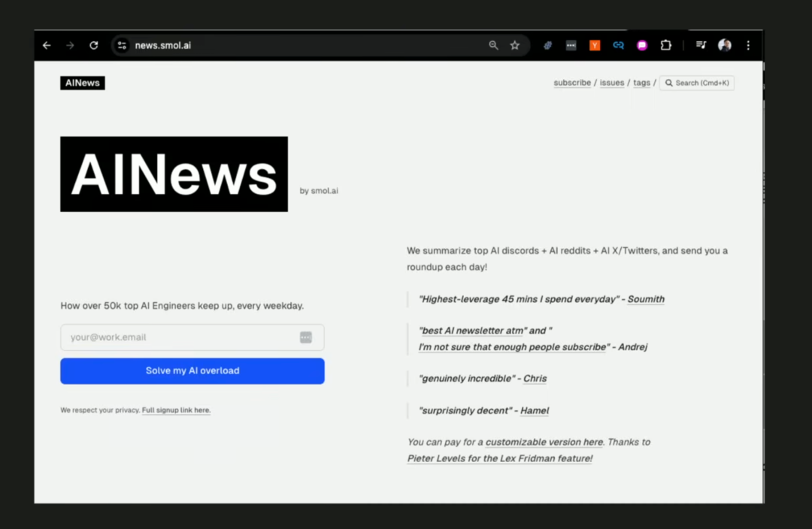The image size is (812, 529).
Task: Open the blue-purple extension left of the dark one
Action: tap(547, 46)
